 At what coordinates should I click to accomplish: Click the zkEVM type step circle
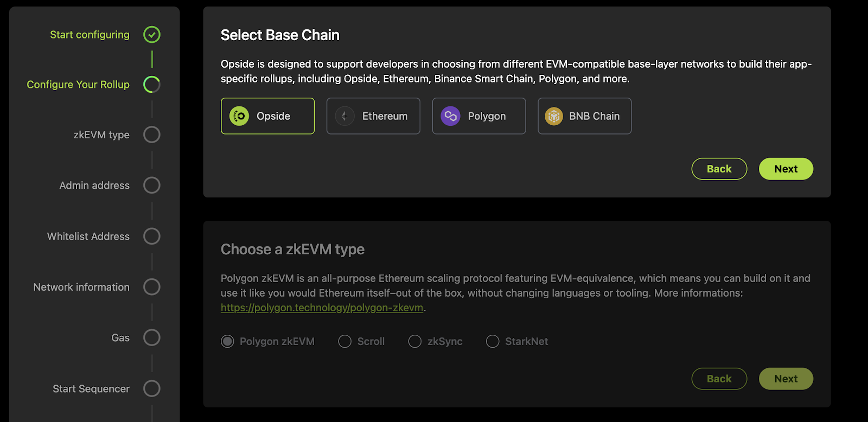[152, 135]
